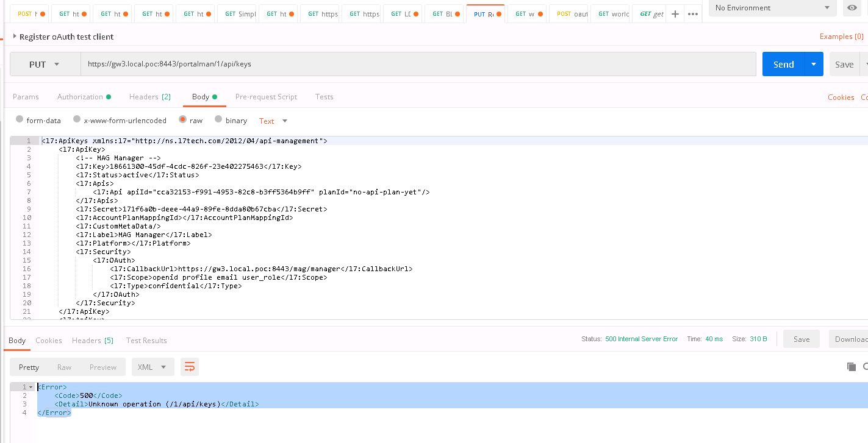Expand line 1 of the Error response
Viewport: 868px width, 443px height.
(x=30, y=386)
